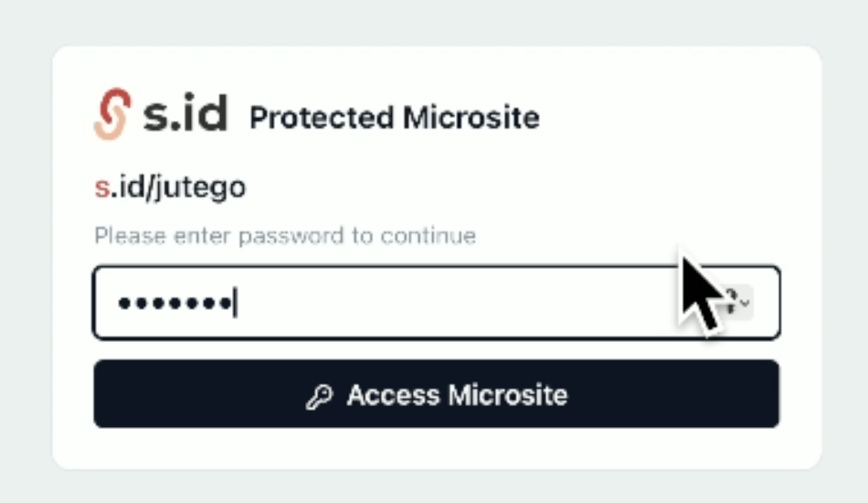This screenshot has height=503, width=868.
Task: Click the red "s" in s.id/jutego
Action: click(x=101, y=187)
